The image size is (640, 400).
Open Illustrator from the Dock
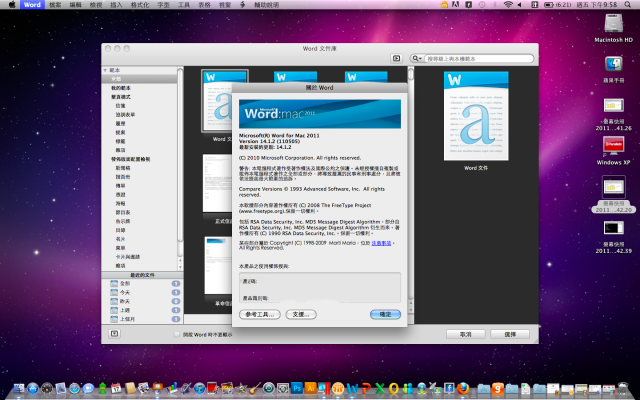coord(310,388)
